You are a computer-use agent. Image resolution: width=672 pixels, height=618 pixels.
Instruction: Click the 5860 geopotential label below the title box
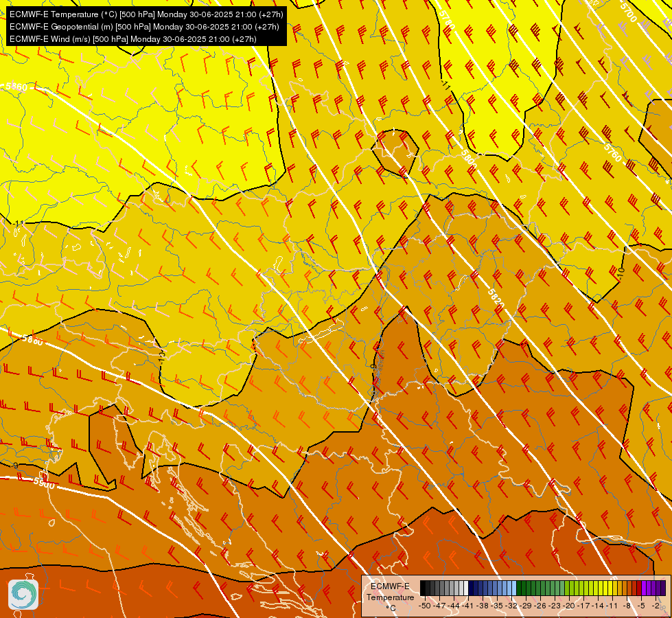pyautogui.click(x=16, y=87)
